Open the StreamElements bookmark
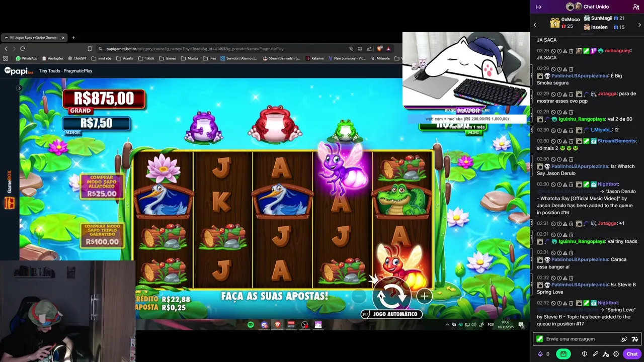The width and height of the screenshot is (644, 362). [x=281, y=58]
